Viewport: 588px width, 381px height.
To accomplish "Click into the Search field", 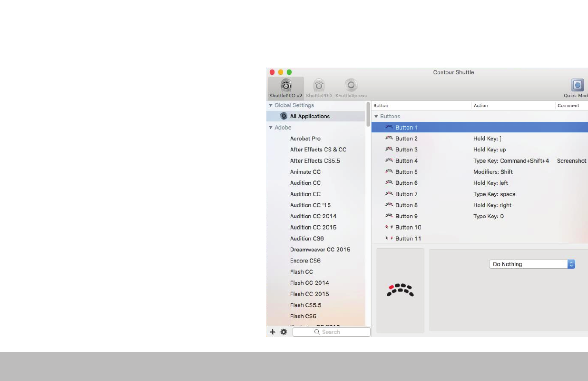I will click(x=332, y=332).
